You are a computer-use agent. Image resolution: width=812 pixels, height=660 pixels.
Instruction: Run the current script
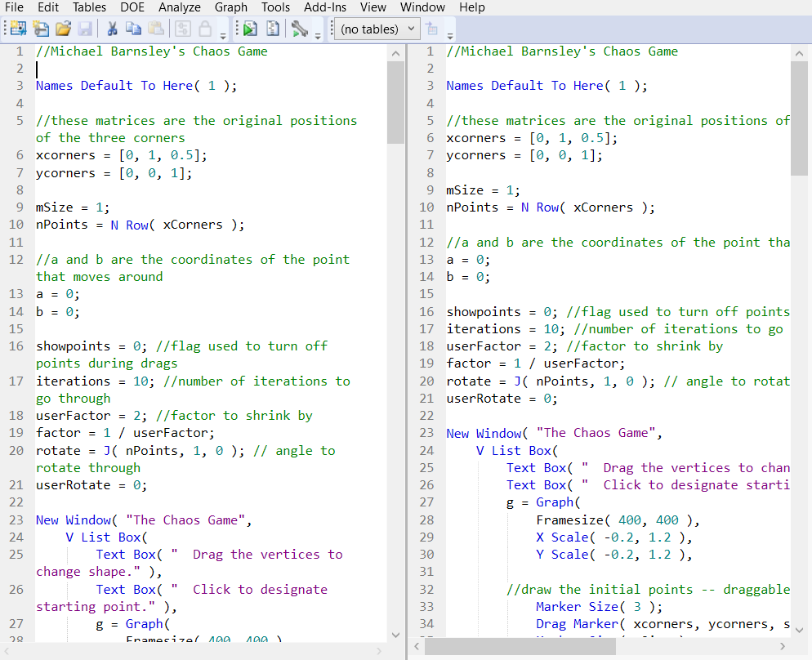pos(249,28)
